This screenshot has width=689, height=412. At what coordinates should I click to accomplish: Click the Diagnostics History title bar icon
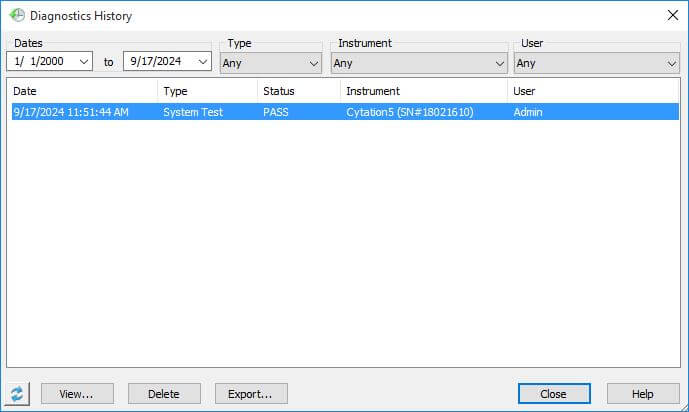point(16,16)
